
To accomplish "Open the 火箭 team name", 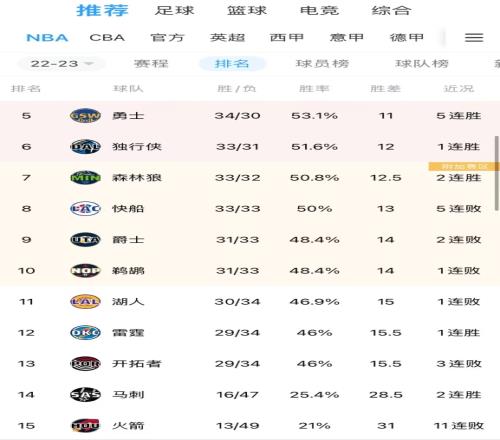I will tap(128, 426).
